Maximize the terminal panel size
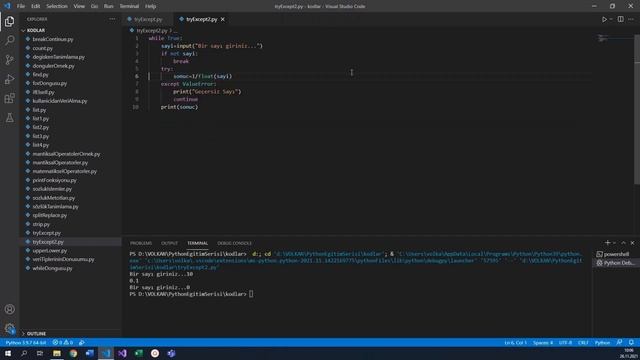 (x=623, y=243)
